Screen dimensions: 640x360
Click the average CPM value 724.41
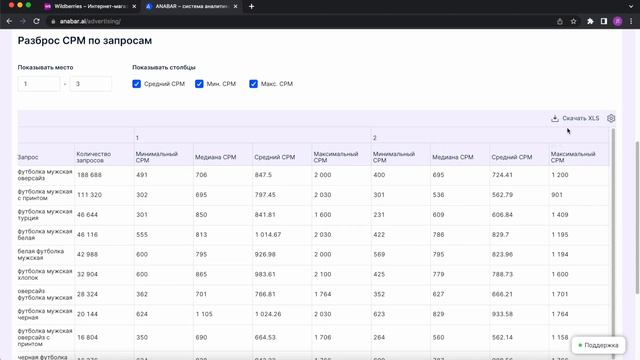coord(502,175)
